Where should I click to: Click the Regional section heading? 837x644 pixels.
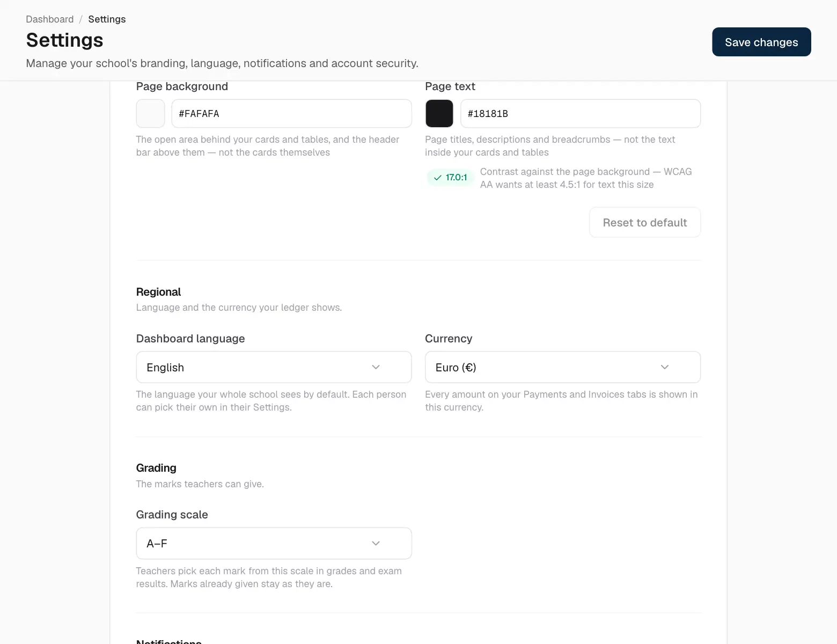pyautogui.click(x=158, y=292)
